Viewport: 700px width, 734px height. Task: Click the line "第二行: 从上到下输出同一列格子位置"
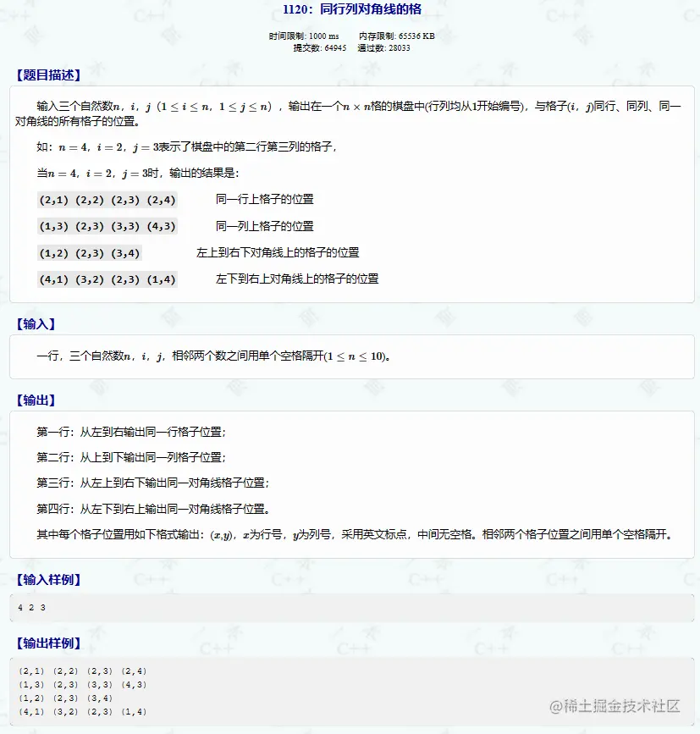(131, 457)
